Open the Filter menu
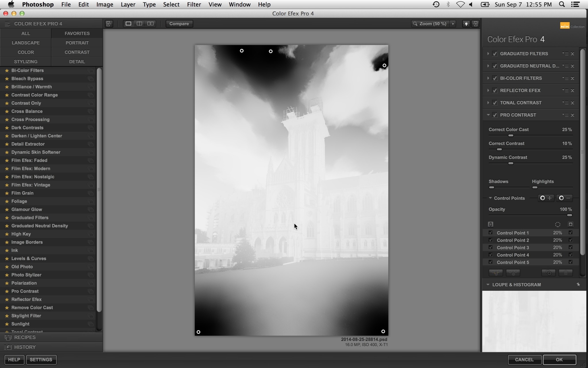Viewport: 588px width, 368px height. [194, 4]
